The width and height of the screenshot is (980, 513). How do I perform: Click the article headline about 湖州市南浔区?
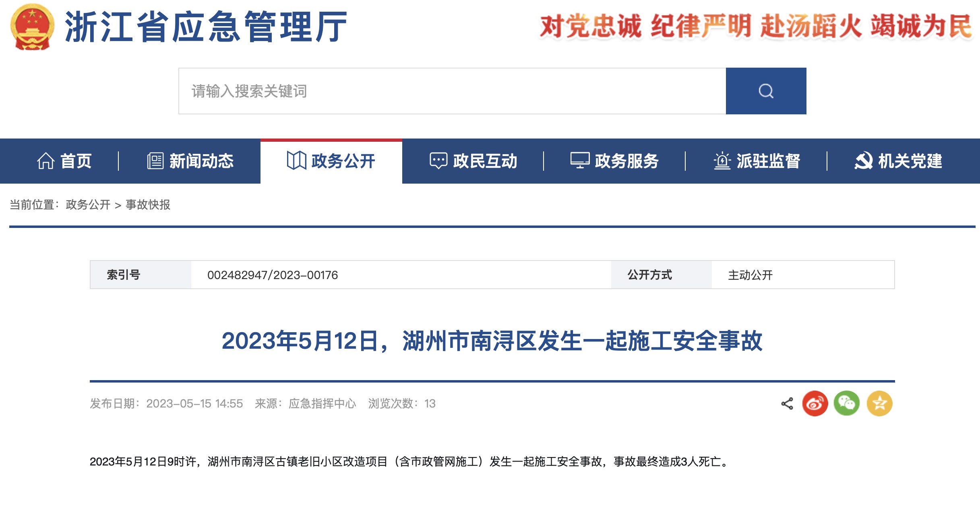point(492,341)
